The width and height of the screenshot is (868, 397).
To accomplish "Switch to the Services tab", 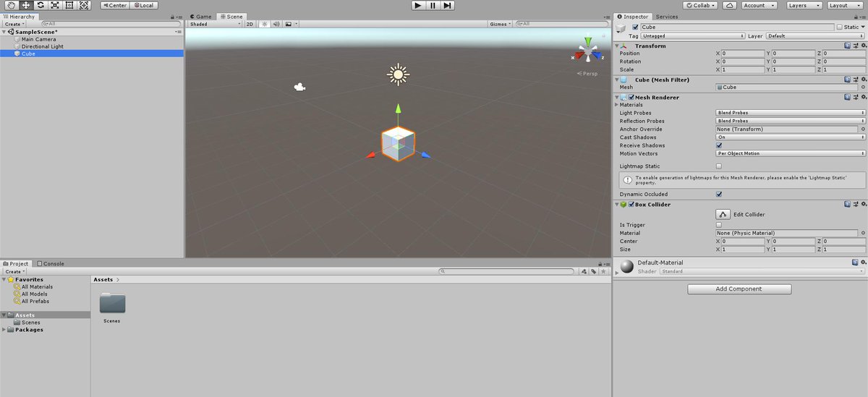I will click(x=667, y=16).
